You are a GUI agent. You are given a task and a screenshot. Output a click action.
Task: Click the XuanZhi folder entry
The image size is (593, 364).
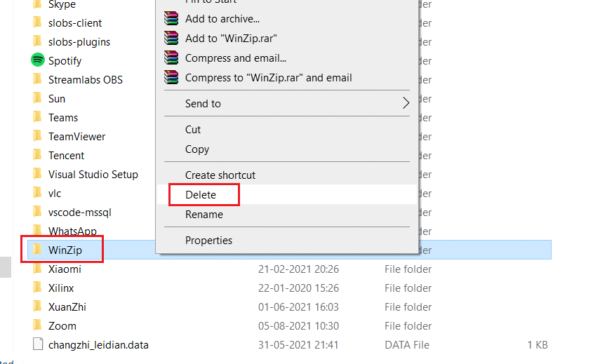coord(67,307)
